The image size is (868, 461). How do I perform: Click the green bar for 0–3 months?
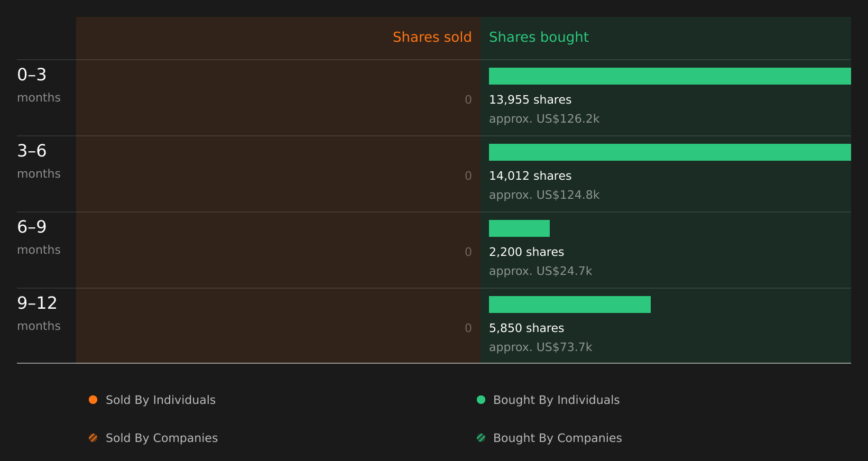pos(670,76)
